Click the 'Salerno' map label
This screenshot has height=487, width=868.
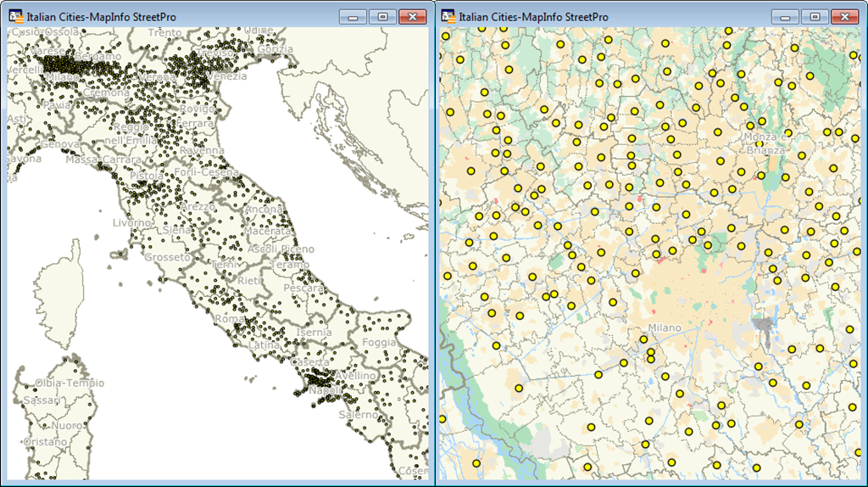(x=359, y=414)
